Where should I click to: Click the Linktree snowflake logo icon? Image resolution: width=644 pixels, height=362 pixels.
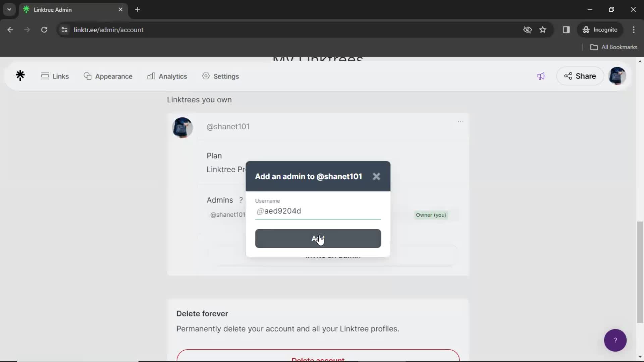(x=20, y=75)
